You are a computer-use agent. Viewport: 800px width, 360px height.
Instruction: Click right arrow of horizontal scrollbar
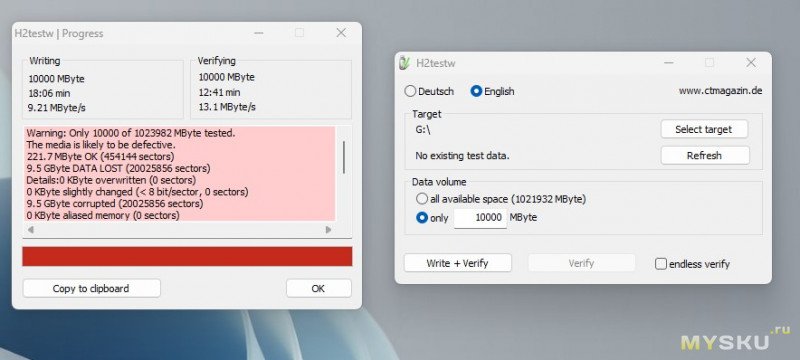pos(328,230)
